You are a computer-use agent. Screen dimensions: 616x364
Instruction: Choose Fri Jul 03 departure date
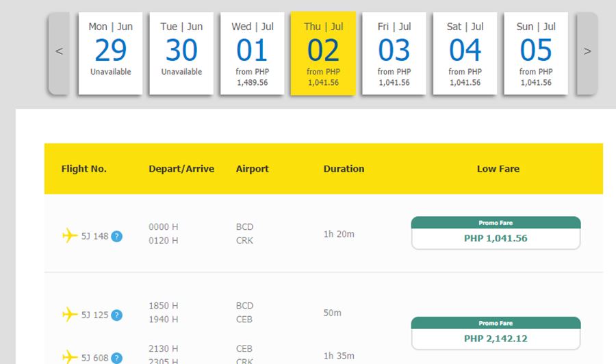pos(394,53)
